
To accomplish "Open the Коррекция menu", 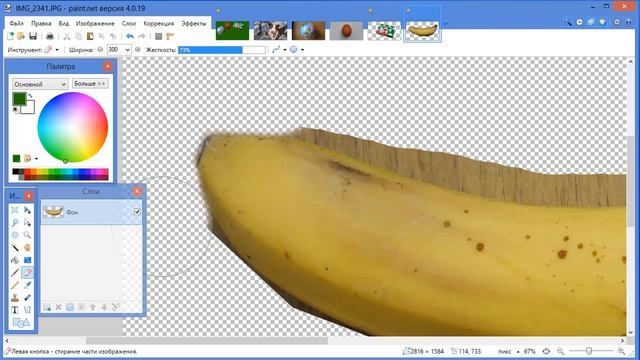I will coord(159,24).
